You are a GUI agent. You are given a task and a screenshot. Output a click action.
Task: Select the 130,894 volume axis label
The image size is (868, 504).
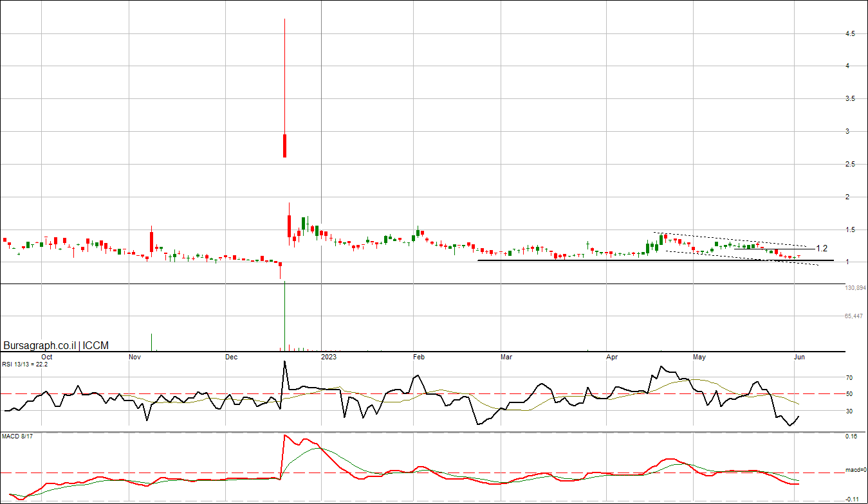tap(856, 288)
